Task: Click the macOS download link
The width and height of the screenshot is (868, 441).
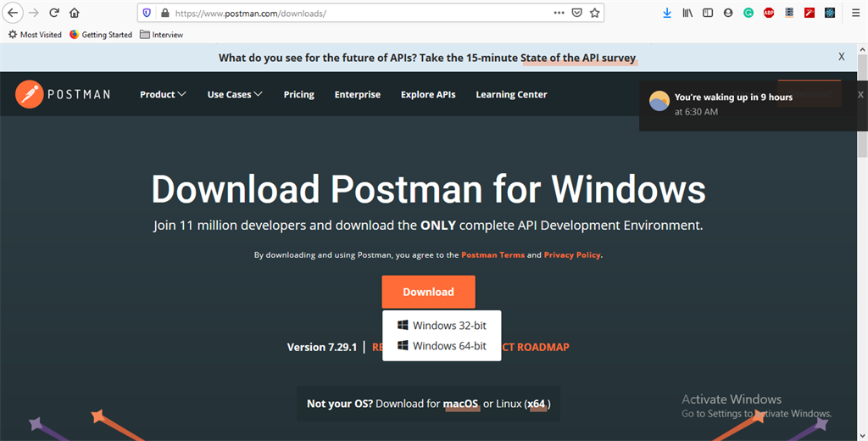Action: [460, 404]
